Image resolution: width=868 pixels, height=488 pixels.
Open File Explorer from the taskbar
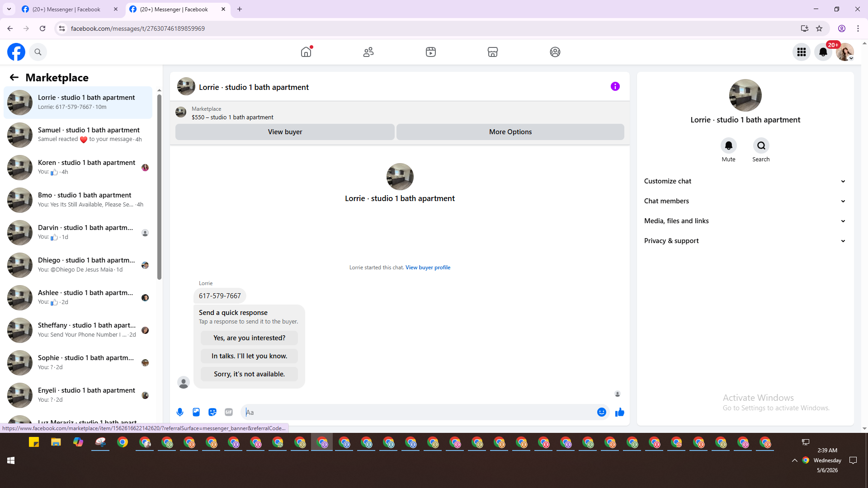click(x=56, y=442)
